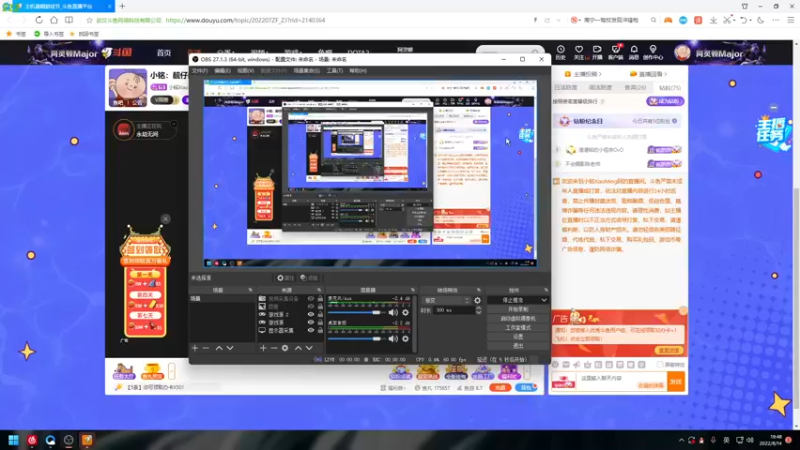Click Start Virtual Camera in OBS controls
Viewport: 800px width, 450px height.
[518, 318]
